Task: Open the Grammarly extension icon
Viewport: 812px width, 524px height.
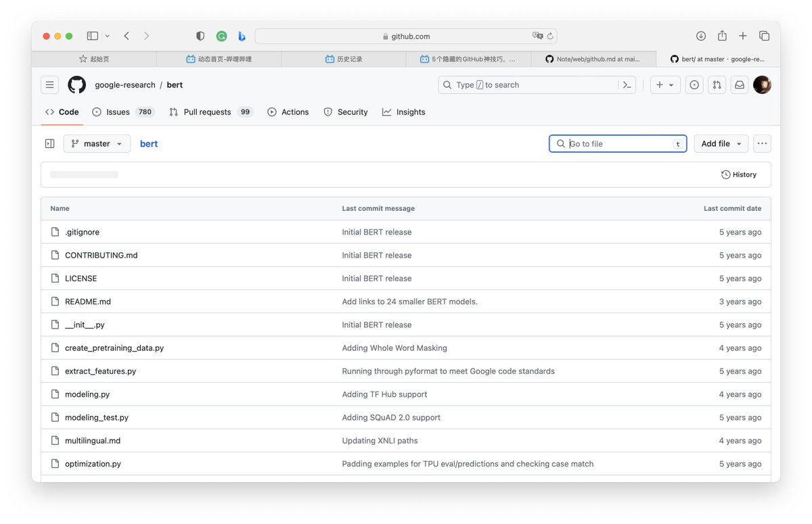Action: [221, 36]
